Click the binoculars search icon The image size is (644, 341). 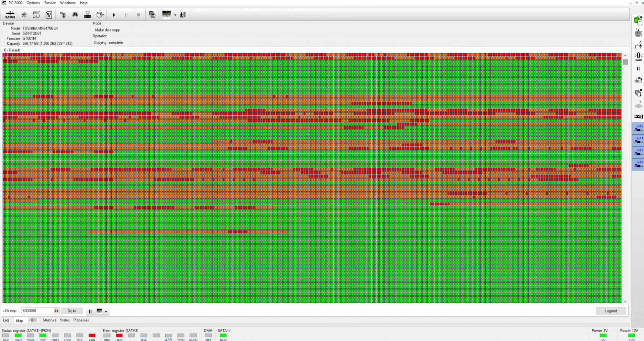coord(75,15)
